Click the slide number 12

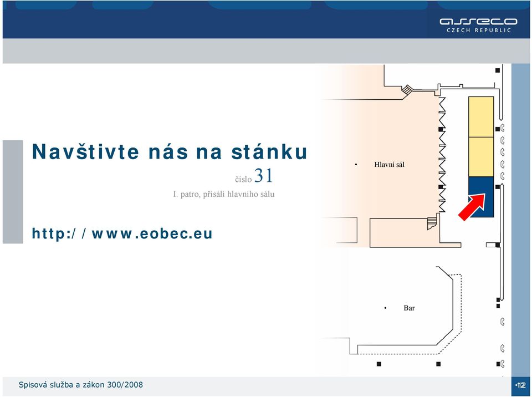(521, 385)
